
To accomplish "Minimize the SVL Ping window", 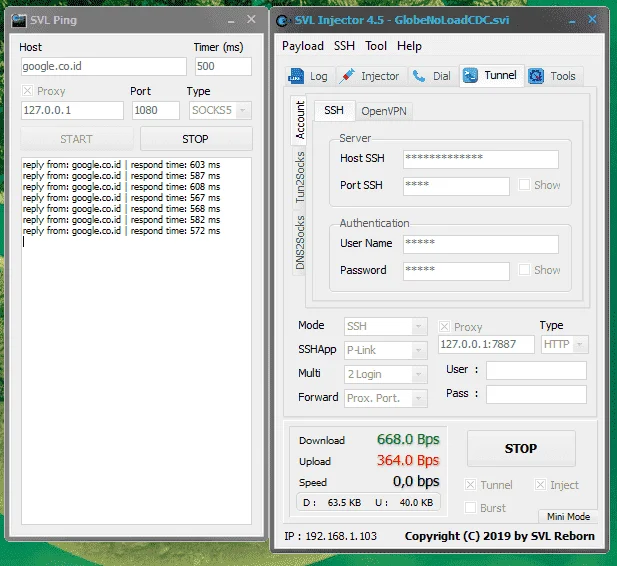I will click(x=231, y=20).
